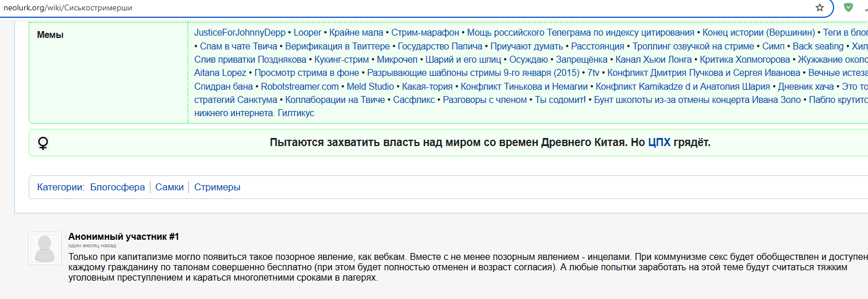Visit Конец истории (Вершинин) page
The width and height of the screenshot is (868, 299).
(759, 33)
